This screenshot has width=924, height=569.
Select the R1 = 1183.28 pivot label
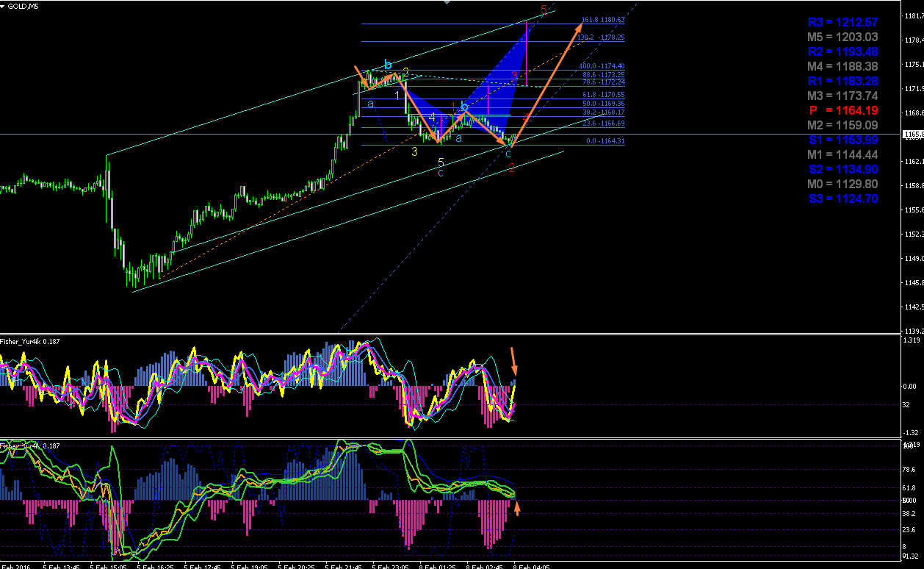click(x=842, y=82)
